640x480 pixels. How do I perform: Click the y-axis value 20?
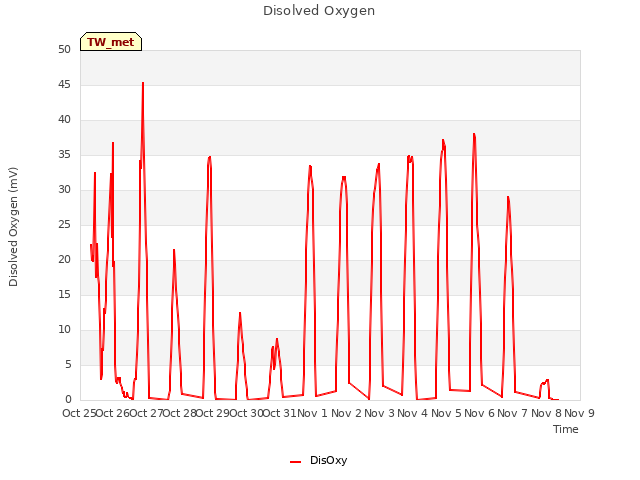pos(64,260)
